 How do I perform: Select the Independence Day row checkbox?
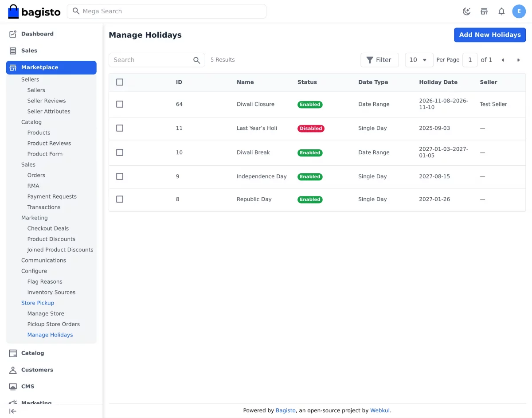click(x=120, y=176)
